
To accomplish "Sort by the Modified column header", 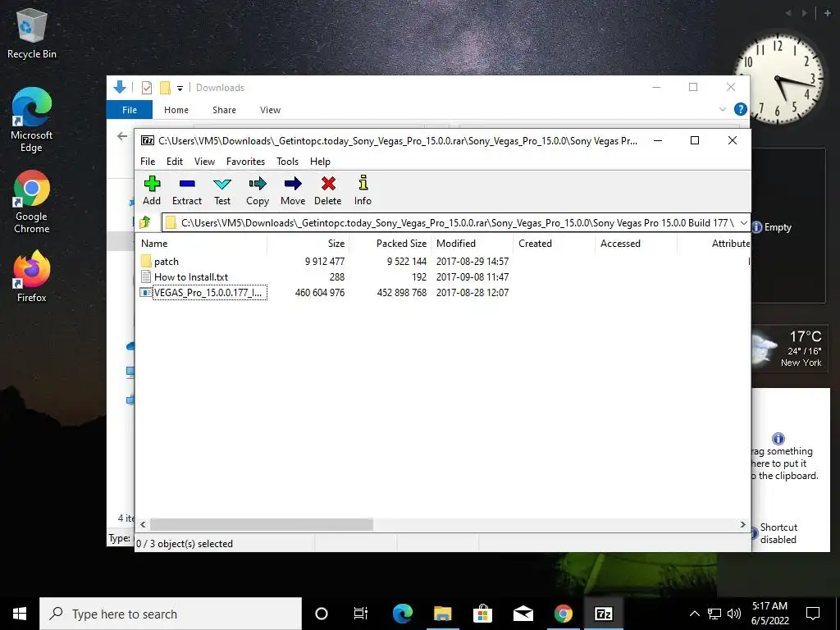I will (x=472, y=243).
